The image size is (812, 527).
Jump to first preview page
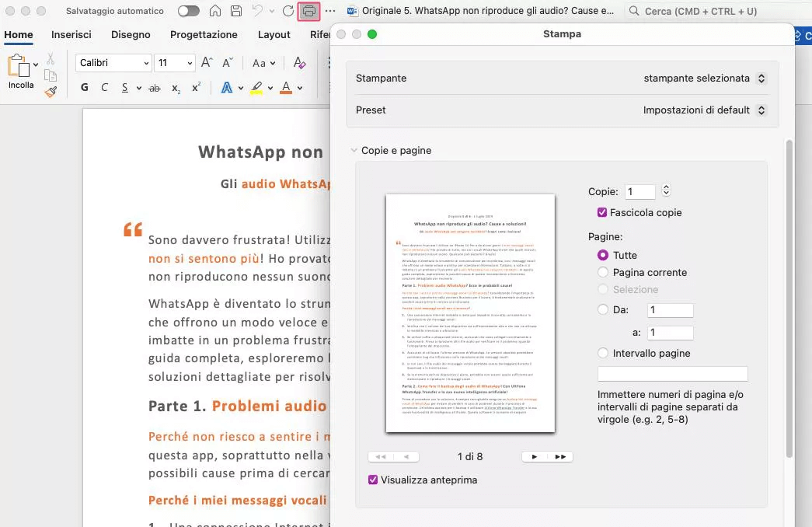pyautogui.click(x=381, y=456)
